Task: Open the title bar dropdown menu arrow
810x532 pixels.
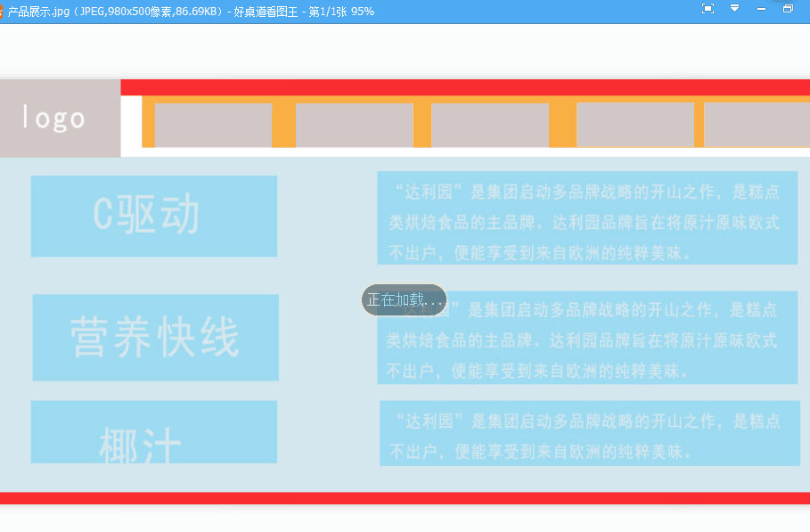Action: click(x=734, y=8)
